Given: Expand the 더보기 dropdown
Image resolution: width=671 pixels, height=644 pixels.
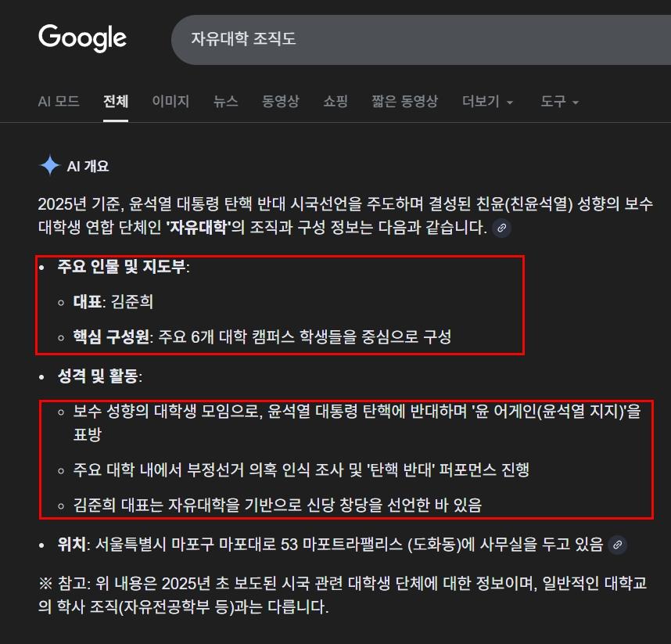Looking at the screenshot, I should (x=487, y=102).
